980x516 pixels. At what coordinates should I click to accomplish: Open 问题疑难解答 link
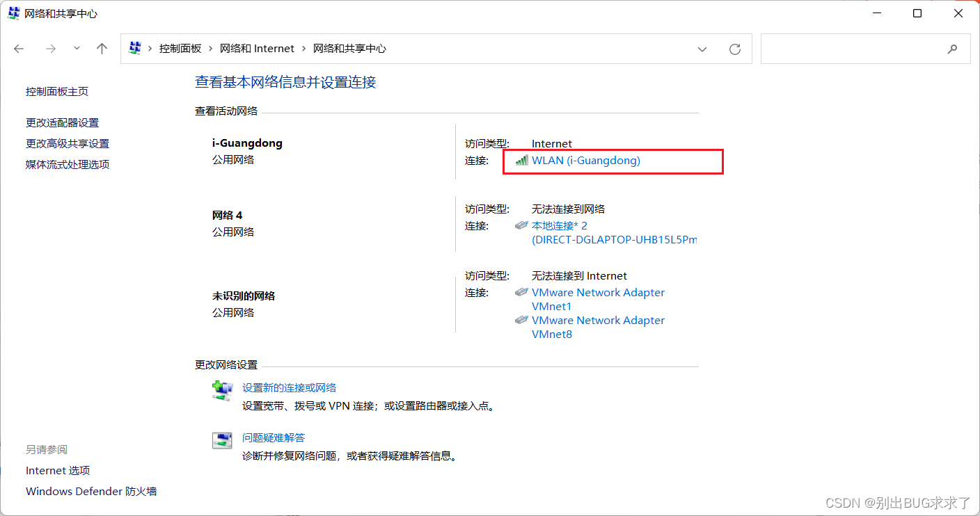click(x=274, y=438)
